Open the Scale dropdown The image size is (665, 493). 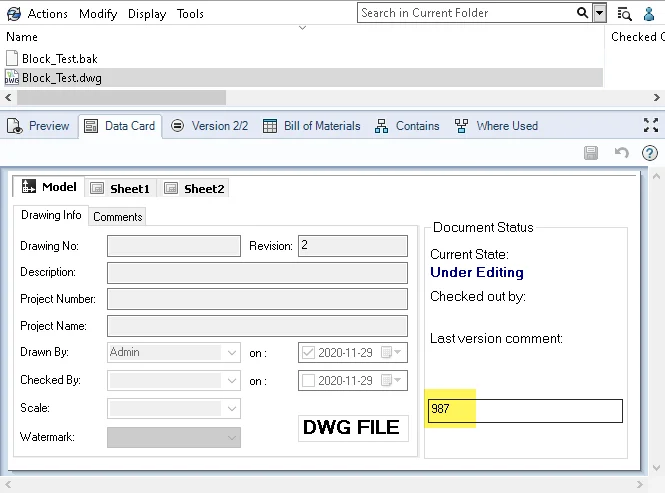233,409
